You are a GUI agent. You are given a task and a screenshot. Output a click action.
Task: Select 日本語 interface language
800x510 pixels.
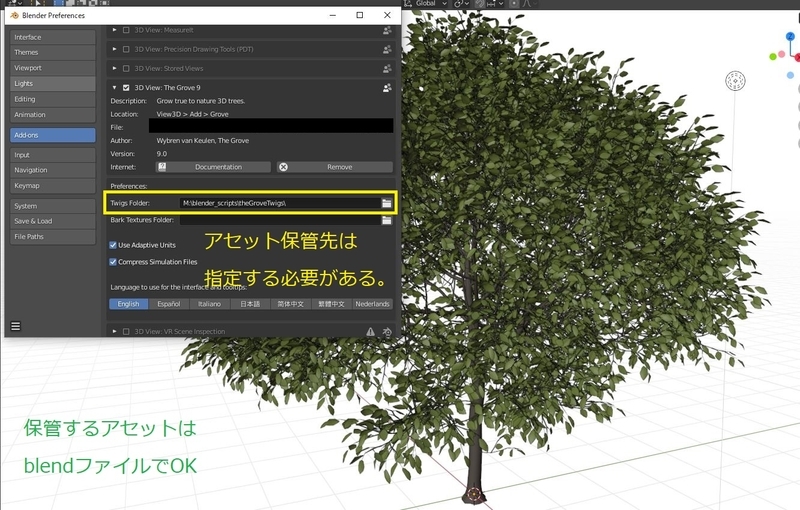250,304
